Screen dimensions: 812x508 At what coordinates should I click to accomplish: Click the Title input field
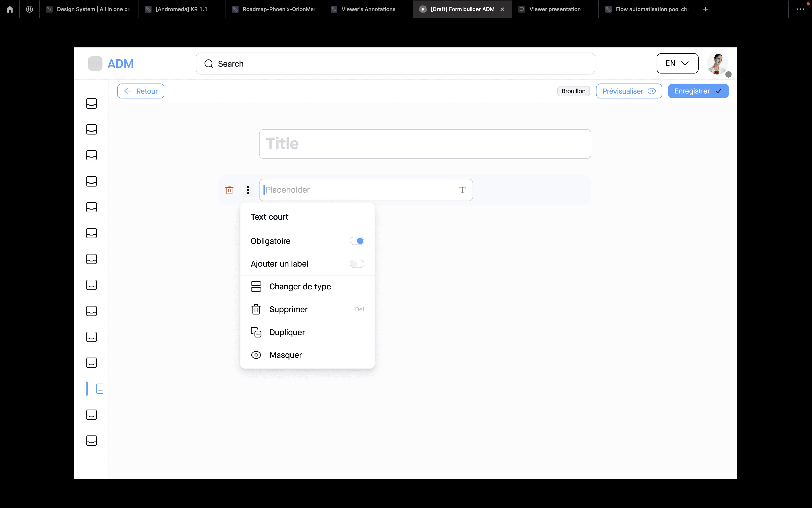(x=425, y=144)
